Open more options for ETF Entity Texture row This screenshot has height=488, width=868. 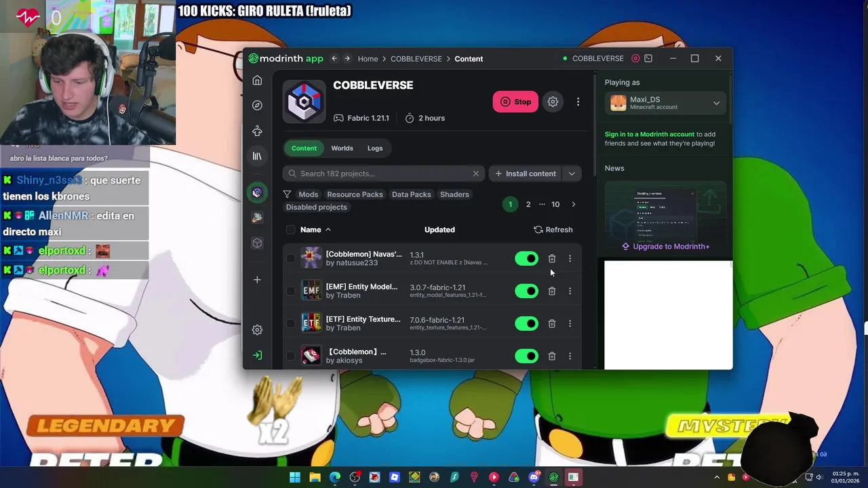click(570, 323)
